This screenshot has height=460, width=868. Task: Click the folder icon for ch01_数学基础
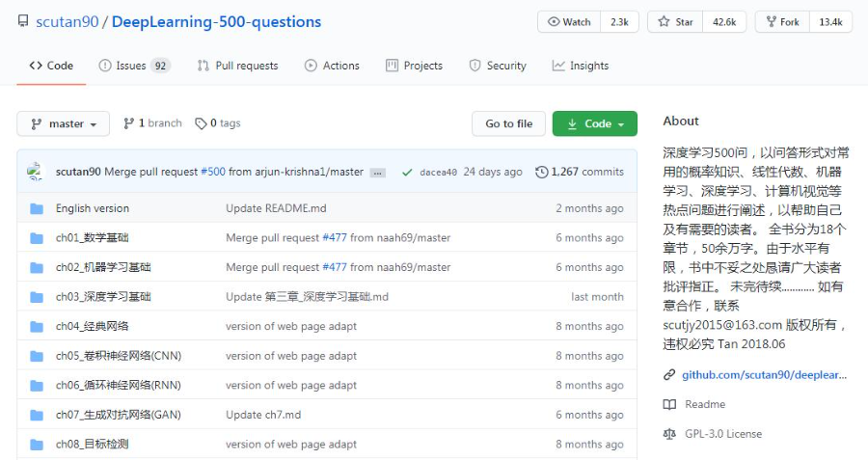(37, 238)
